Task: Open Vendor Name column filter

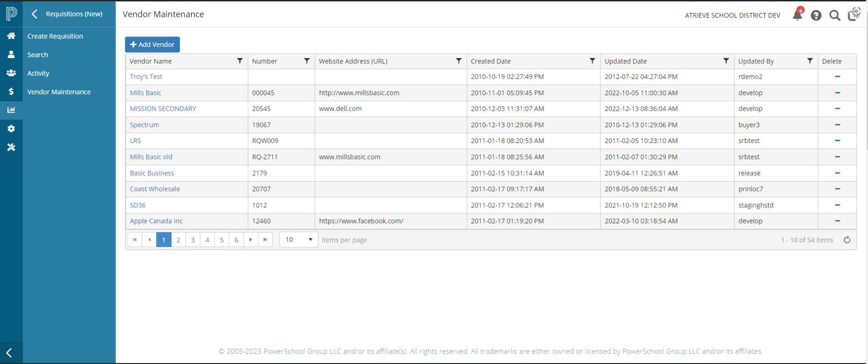Action: (x=240, y=61)
